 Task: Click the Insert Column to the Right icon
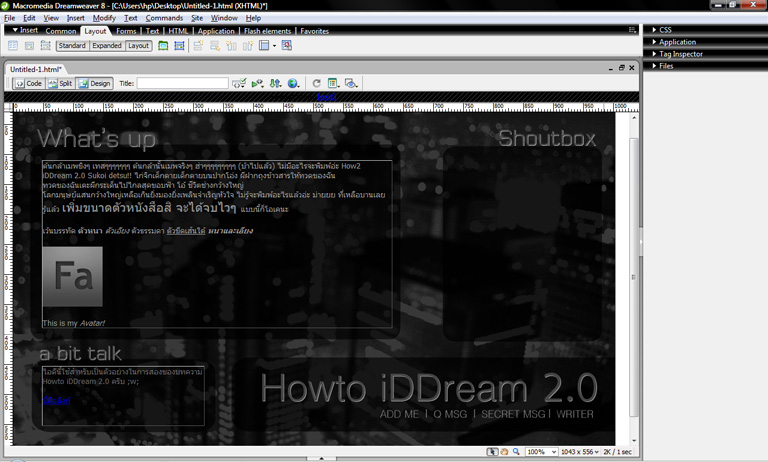click(248, 46)
